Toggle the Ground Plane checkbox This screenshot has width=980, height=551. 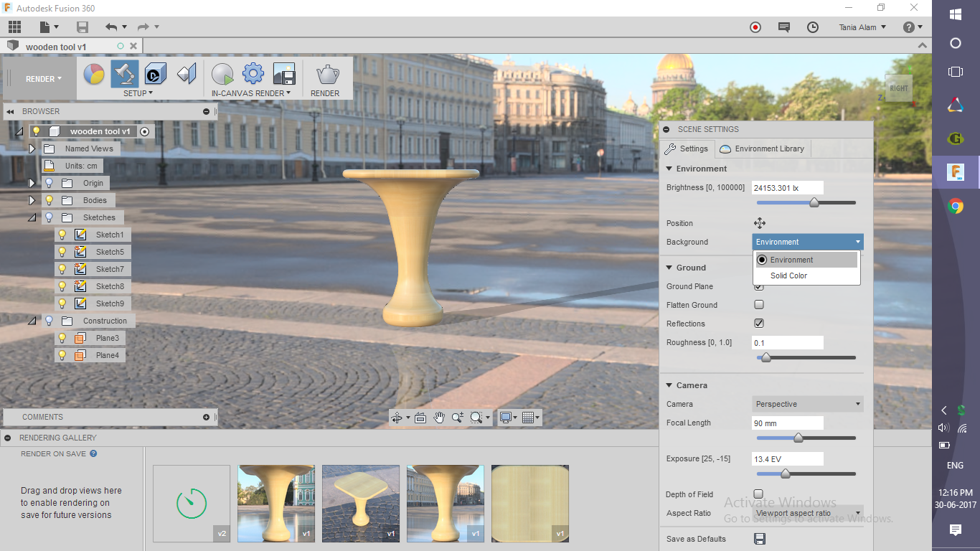[759, 286]
